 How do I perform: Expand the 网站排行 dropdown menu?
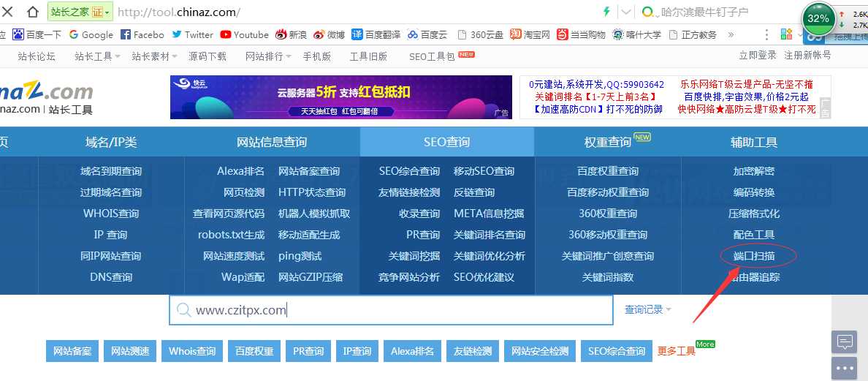[x=268, y=56]
